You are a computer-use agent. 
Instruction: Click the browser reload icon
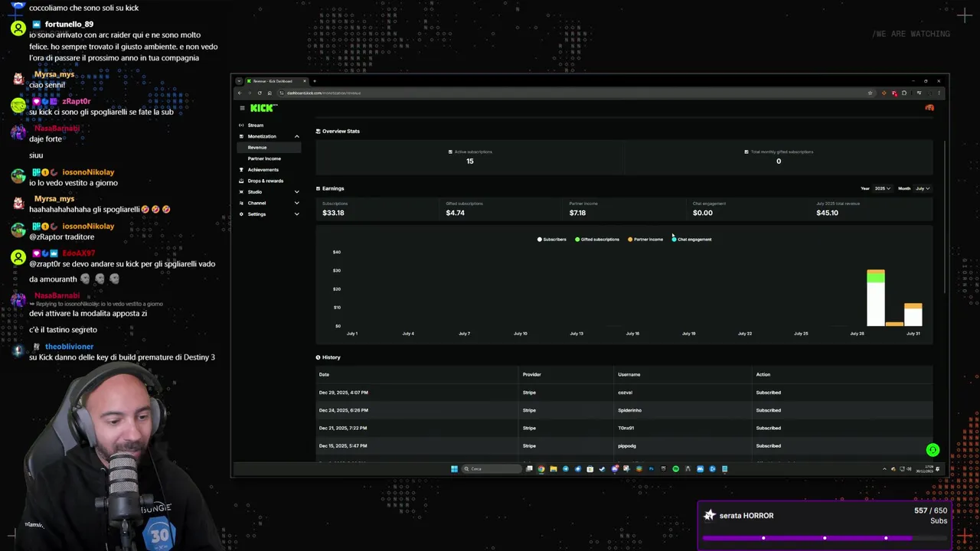(260, 93)
